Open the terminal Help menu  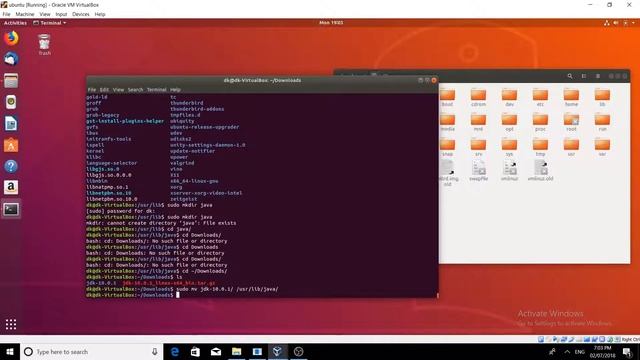[x=176, y=89]
